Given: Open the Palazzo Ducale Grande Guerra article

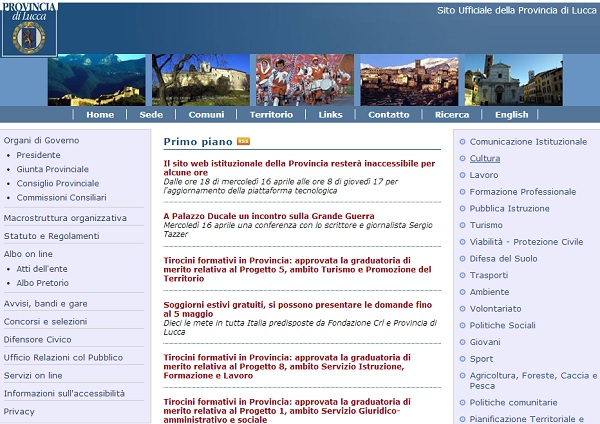Looking at the screenshot, I should tap(269, 216).
